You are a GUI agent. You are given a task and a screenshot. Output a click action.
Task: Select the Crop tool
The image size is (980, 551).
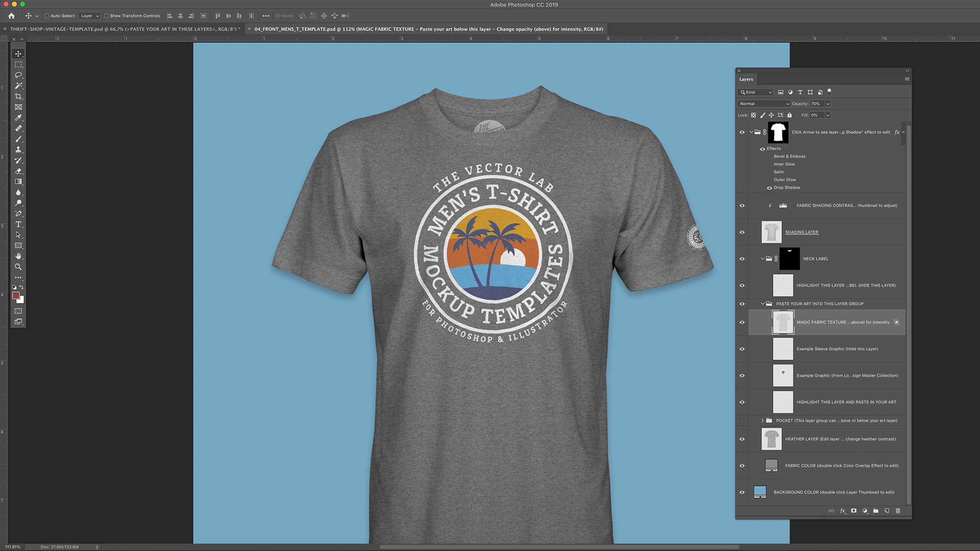(x=18, y=96)
